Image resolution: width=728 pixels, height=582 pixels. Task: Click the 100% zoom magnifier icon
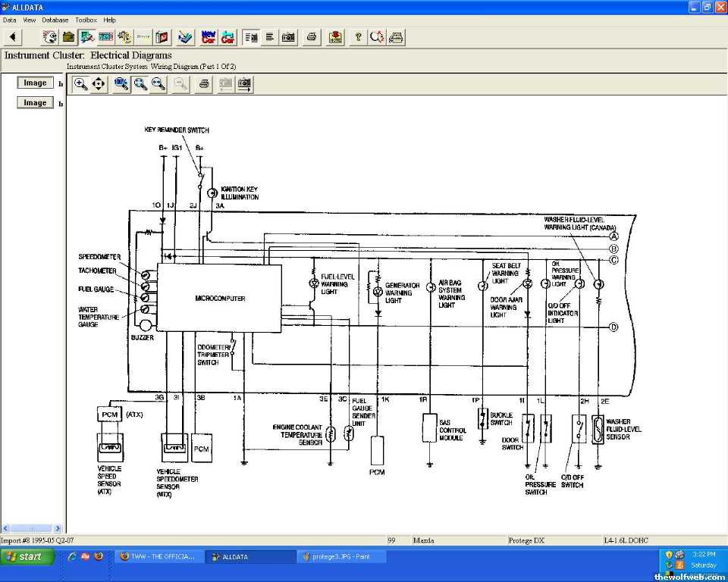click(x=121, y=84)
